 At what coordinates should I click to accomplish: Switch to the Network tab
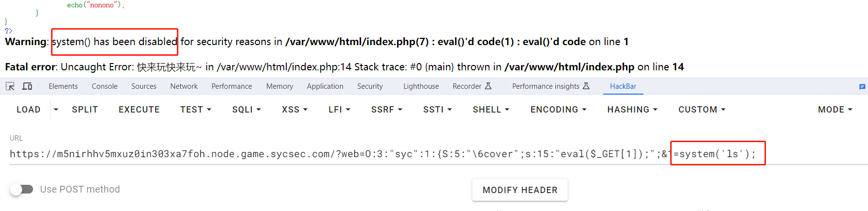(x=184, y=86)
